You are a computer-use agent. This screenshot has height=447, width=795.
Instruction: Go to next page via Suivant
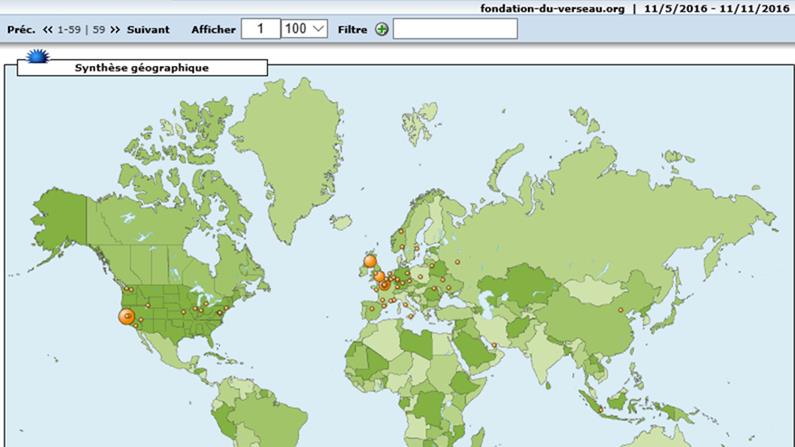pos(148,29)
